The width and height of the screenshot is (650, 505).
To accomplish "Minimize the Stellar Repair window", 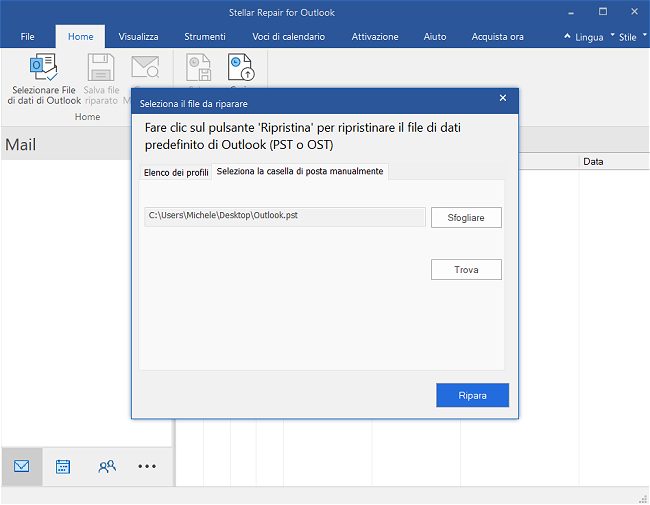I will 571,12.
